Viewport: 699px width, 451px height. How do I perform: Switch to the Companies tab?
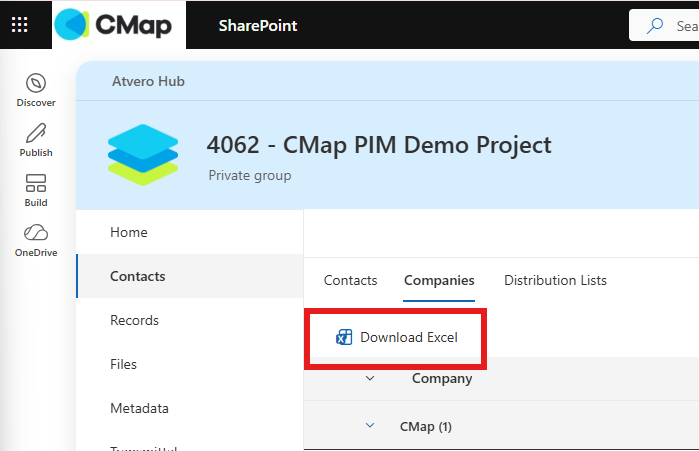click(439, 280)
